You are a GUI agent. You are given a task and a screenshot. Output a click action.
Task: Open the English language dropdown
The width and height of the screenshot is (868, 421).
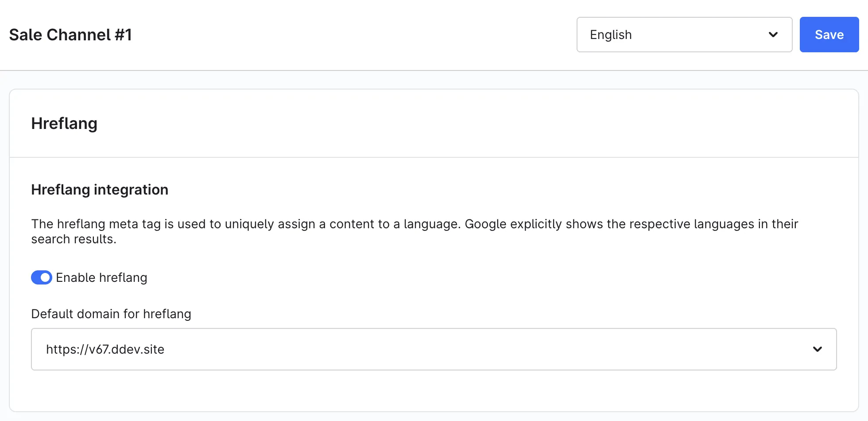(684, 35)
